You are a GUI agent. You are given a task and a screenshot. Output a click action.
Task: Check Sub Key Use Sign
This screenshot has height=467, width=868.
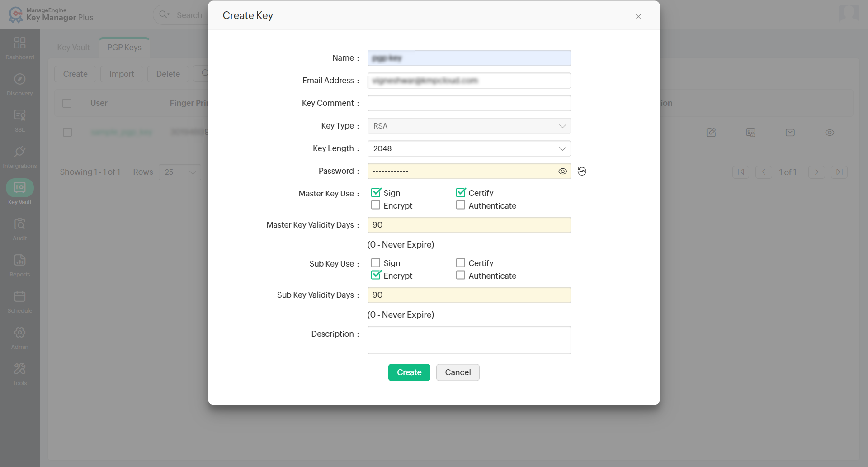[x=376, y=262]
